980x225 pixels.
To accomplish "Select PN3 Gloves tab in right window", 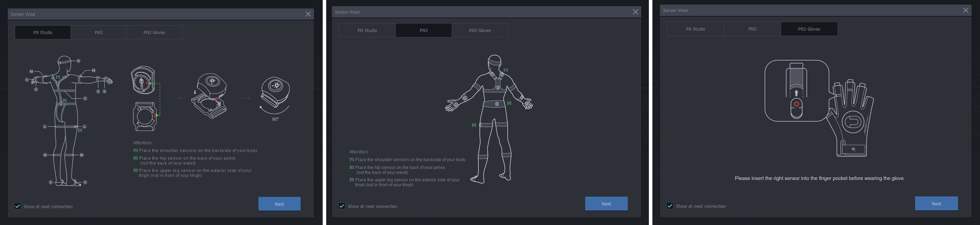I will pos(809,29).
